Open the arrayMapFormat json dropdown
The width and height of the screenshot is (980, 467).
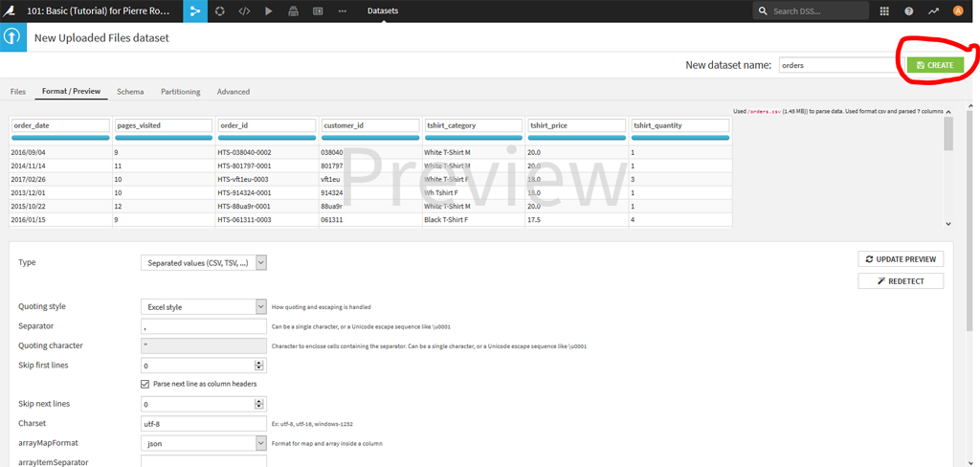(x=204, y=443)
